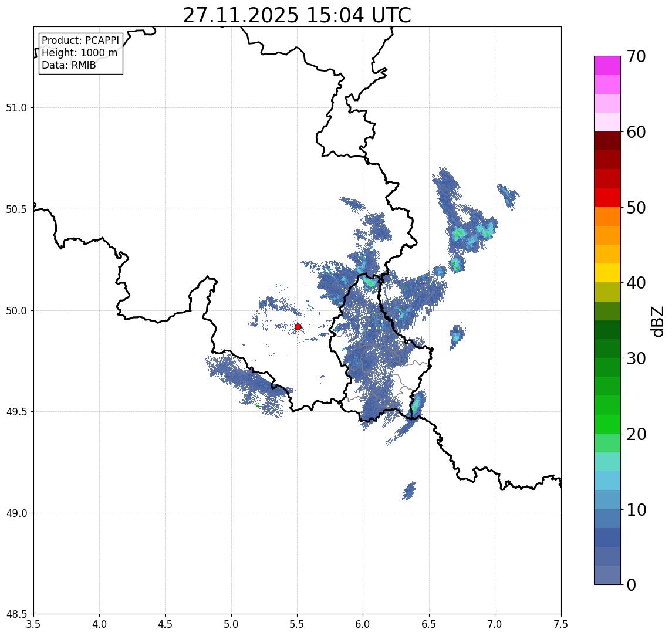Click the 'Height: 1000 m' label

tap(79, 53)
